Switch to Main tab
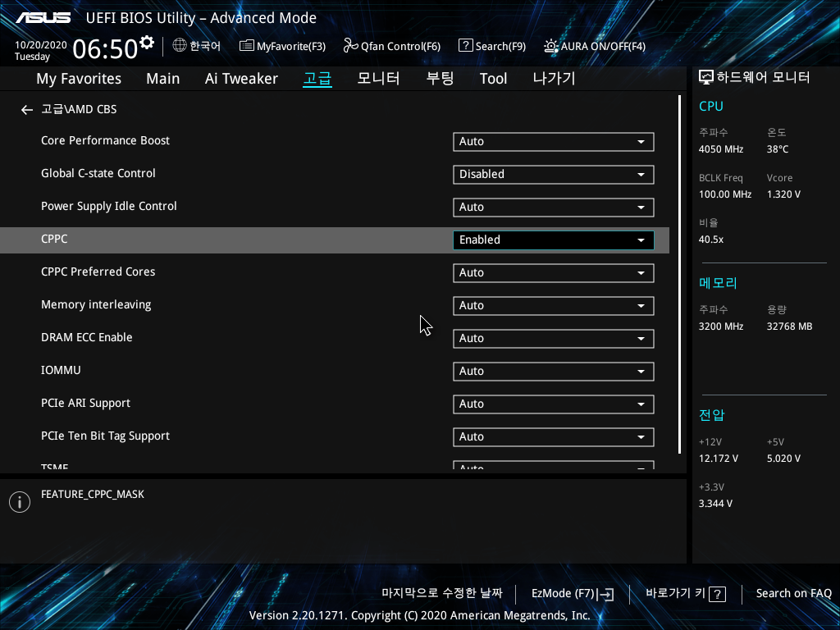This screenshot has width=840, height=630. click(x=163, y=79)
